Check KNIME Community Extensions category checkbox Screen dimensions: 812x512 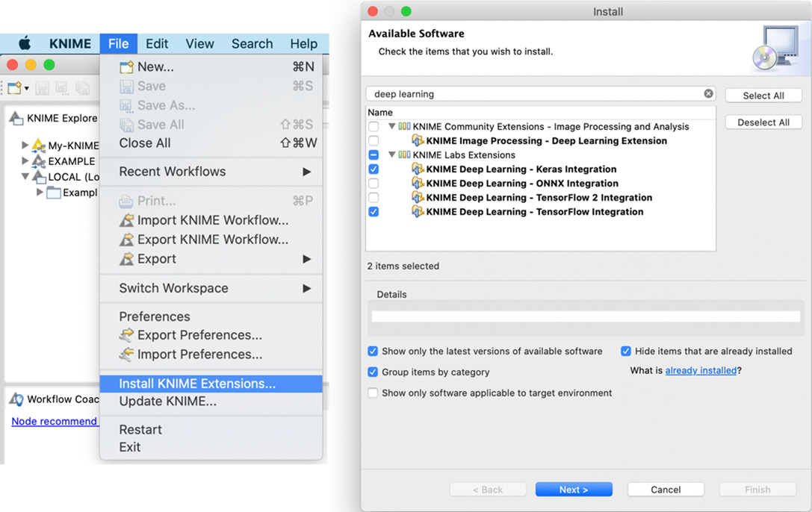click(x=374, y=126)
